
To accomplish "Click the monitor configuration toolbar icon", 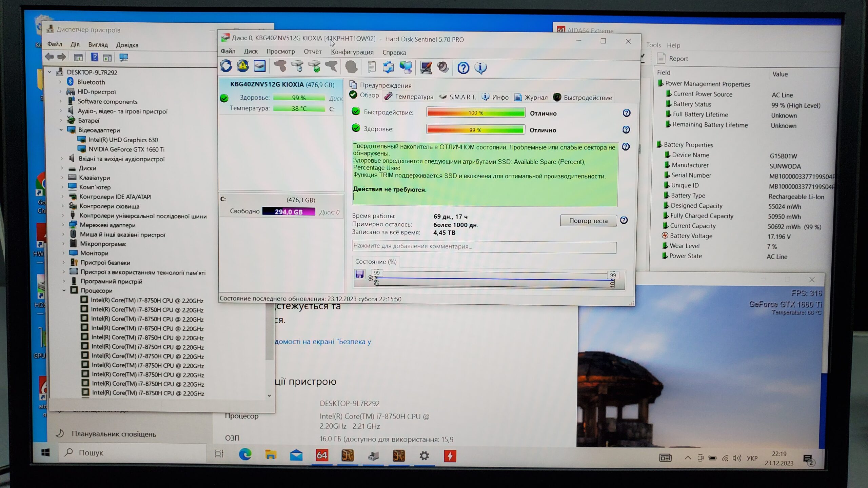I will coord(426,67).
